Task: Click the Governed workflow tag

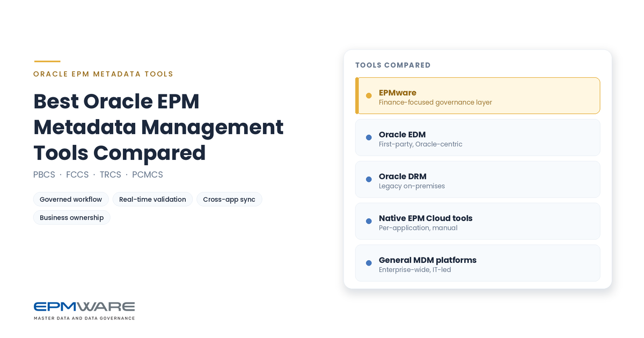Action: click(71, 199)
